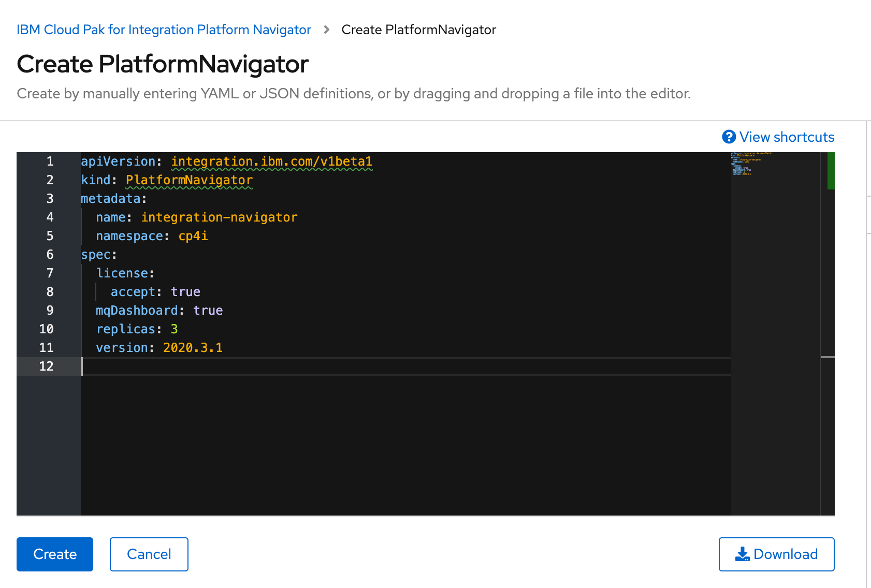
Task: Select the Create PlatformNavigator breadcrumb item
Action: pyautogui.click(x=418, y=30)
